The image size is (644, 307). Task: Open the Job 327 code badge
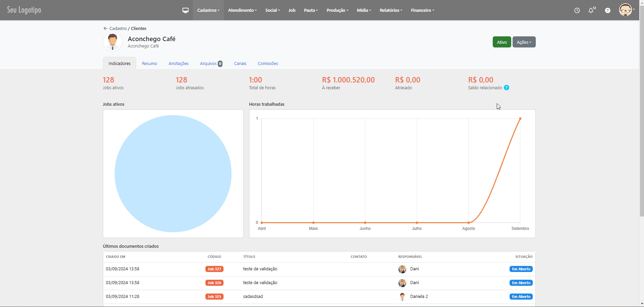(214, 269)
